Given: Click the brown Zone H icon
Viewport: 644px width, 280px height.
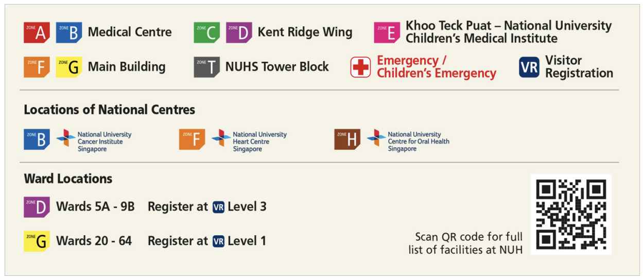Looking at the screenshot, I should [347, 139].
